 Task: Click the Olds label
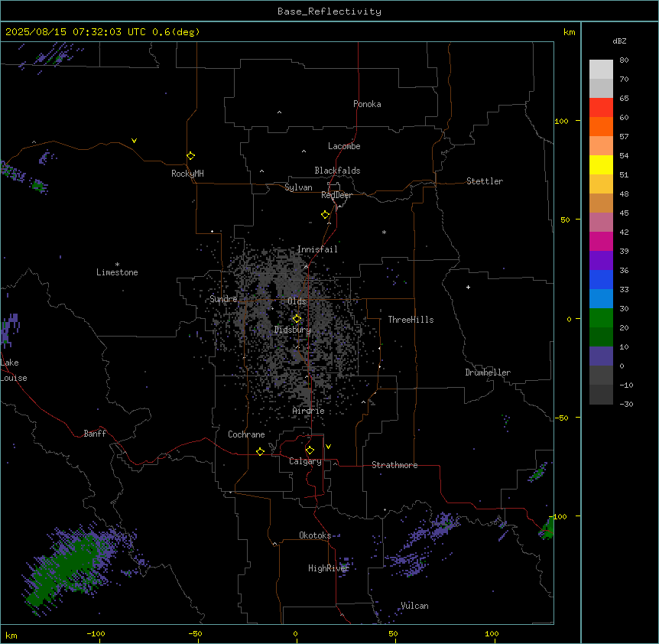(x=297, y=301)
